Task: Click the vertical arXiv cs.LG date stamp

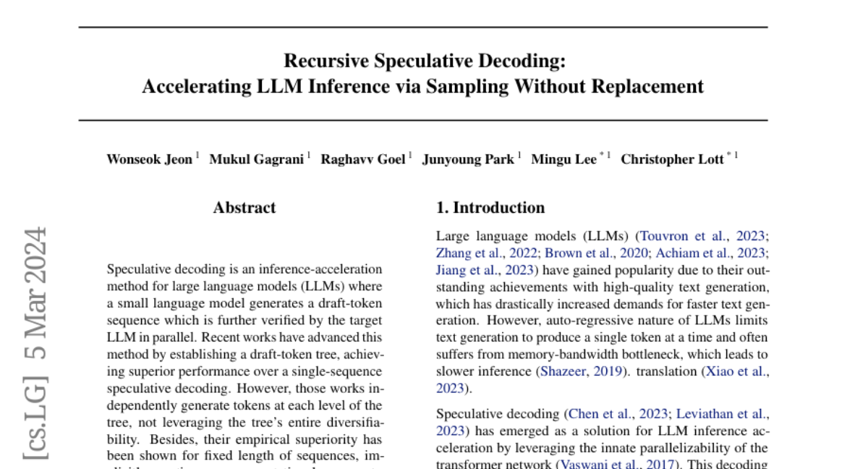Action: [35, 344]
